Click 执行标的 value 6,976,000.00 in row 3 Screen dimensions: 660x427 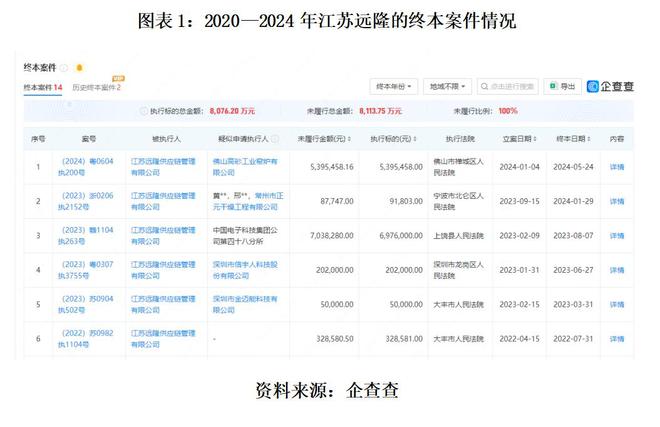(401, 235)
